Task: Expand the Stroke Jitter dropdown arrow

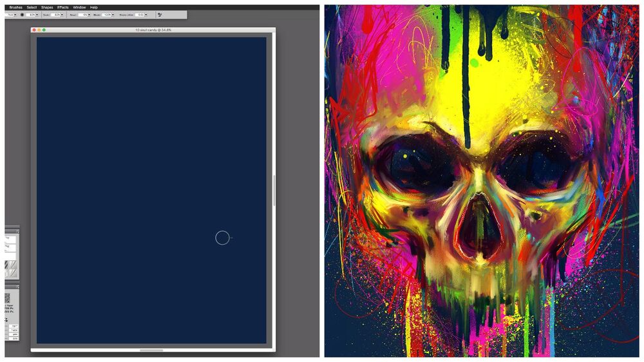Action: [x=146, y=15]
